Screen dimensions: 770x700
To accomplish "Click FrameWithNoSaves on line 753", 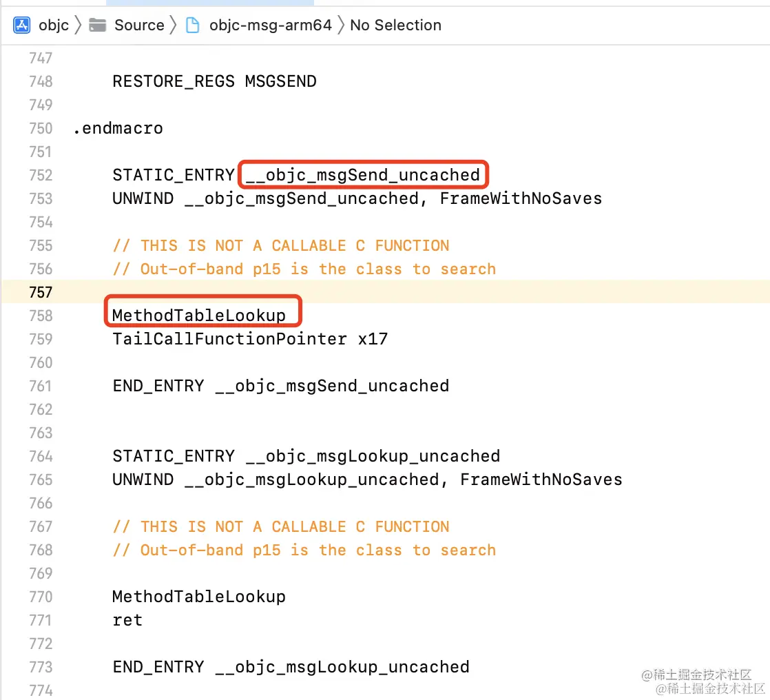I will pyautogui.click(x=521, y=199).
